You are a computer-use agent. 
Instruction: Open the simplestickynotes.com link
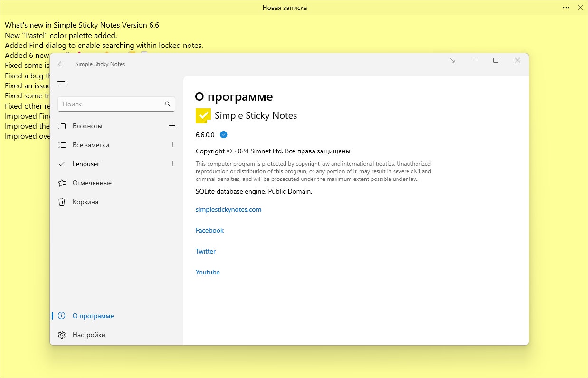click(228, 209)
